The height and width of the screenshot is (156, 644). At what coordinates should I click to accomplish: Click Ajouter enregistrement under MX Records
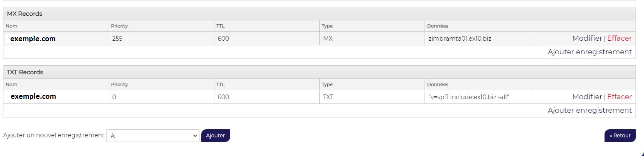point(590,52)
